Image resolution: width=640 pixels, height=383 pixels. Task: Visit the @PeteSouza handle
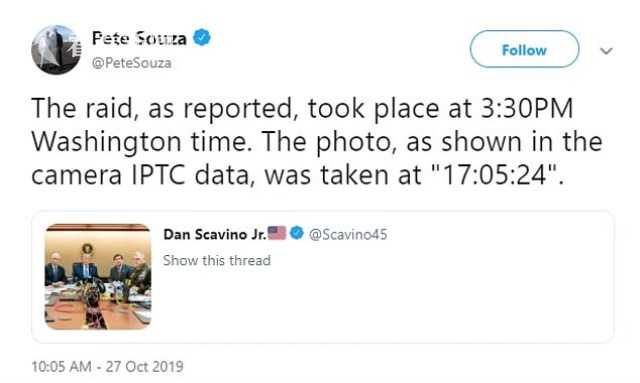(x=131, y=63)
